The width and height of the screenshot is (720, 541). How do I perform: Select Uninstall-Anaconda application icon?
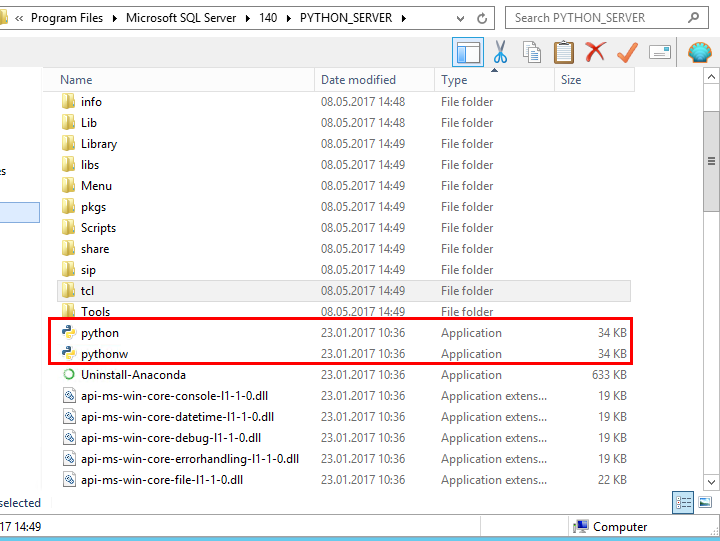tap(69, 375)
